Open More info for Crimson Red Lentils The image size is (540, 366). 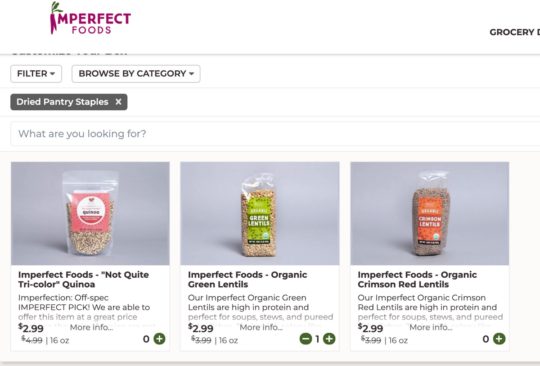(431, 327)
